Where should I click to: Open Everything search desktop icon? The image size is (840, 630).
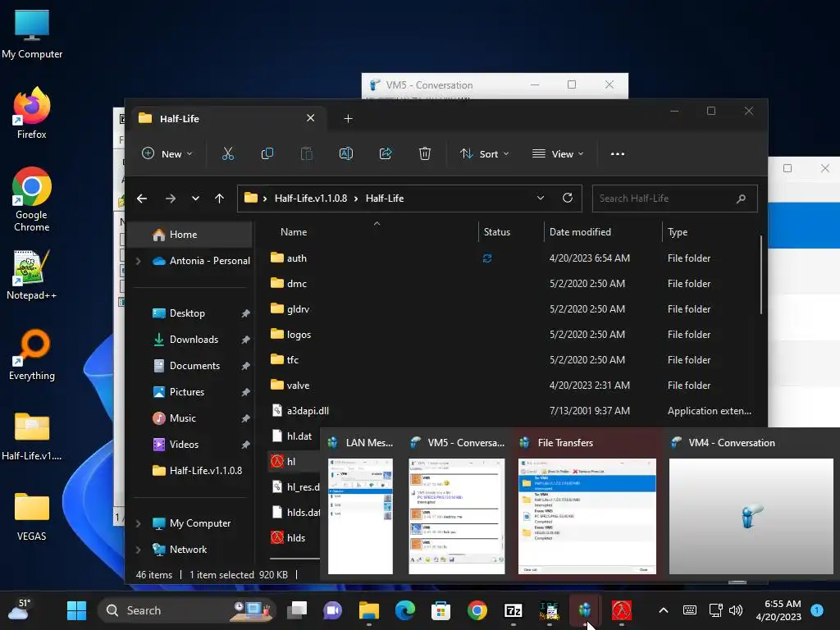[x=32, y=355]
